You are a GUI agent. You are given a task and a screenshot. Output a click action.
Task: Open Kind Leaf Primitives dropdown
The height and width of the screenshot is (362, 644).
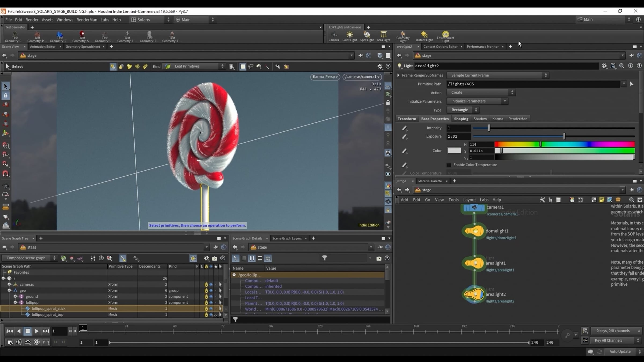click(x=194, y=66)
